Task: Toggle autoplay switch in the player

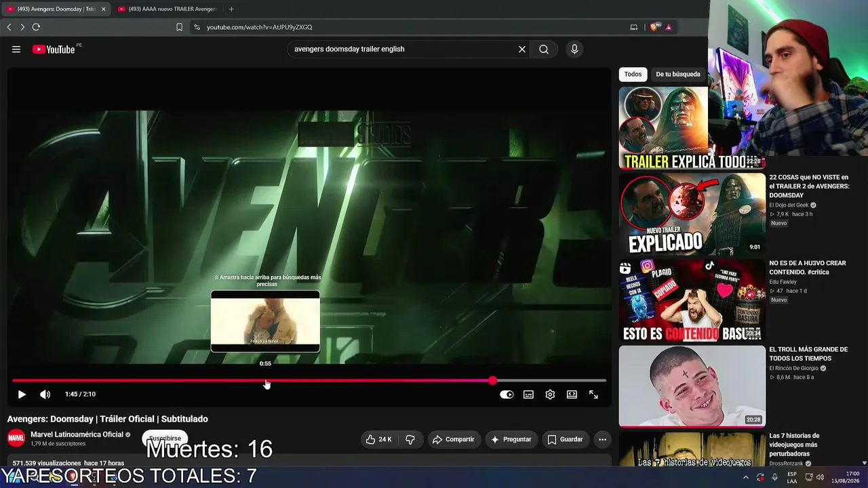Action: (507, 394)
